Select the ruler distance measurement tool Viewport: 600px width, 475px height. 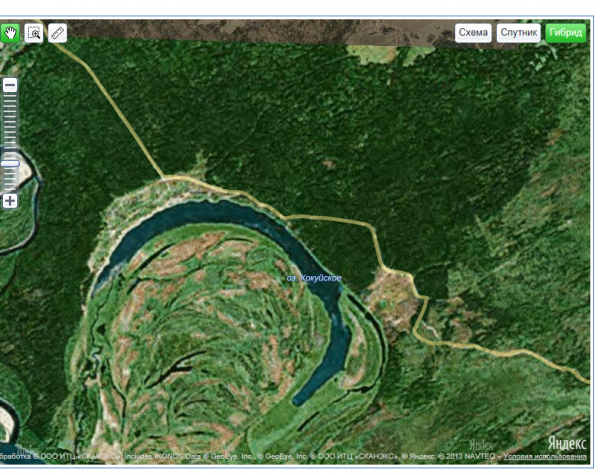(57, 32)
